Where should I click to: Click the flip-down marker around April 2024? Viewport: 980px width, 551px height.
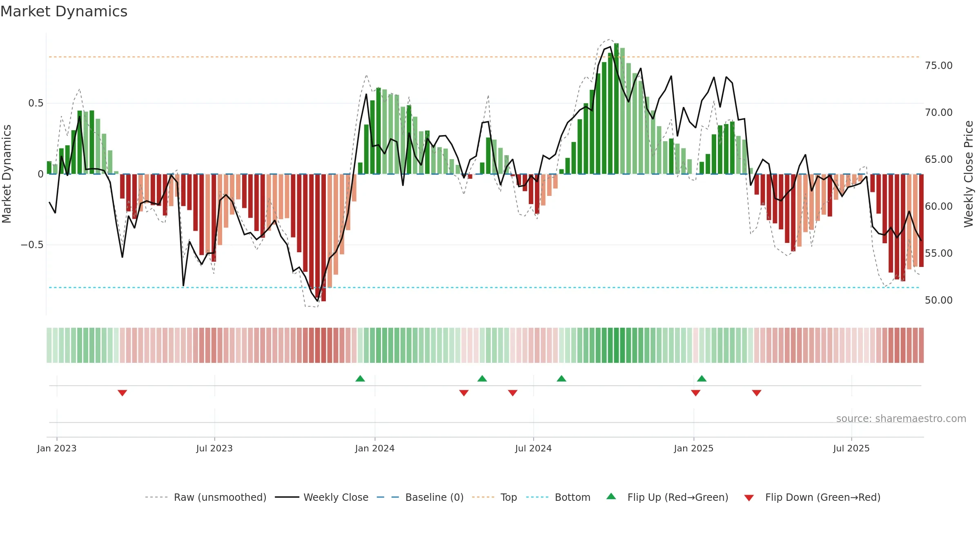pos(464,393)
